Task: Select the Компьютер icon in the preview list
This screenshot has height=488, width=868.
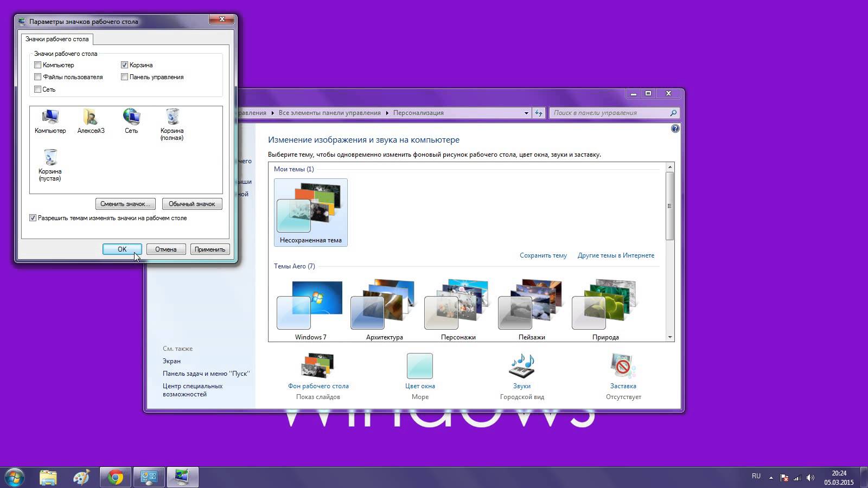Action: [x=50, y=121]
